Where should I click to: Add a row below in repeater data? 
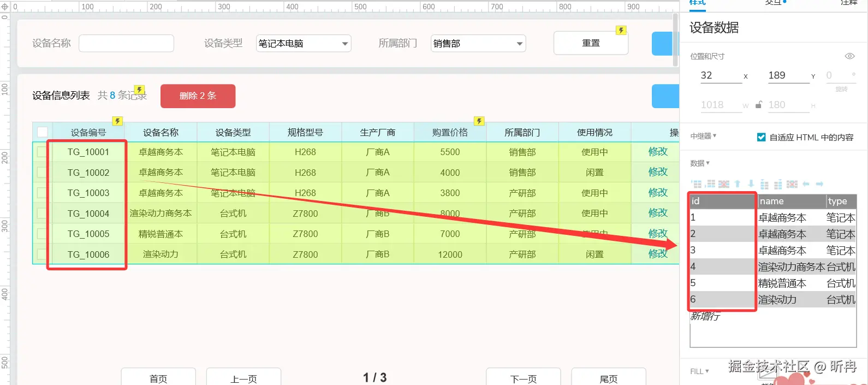pyautogui.click(x=710, y=184)
